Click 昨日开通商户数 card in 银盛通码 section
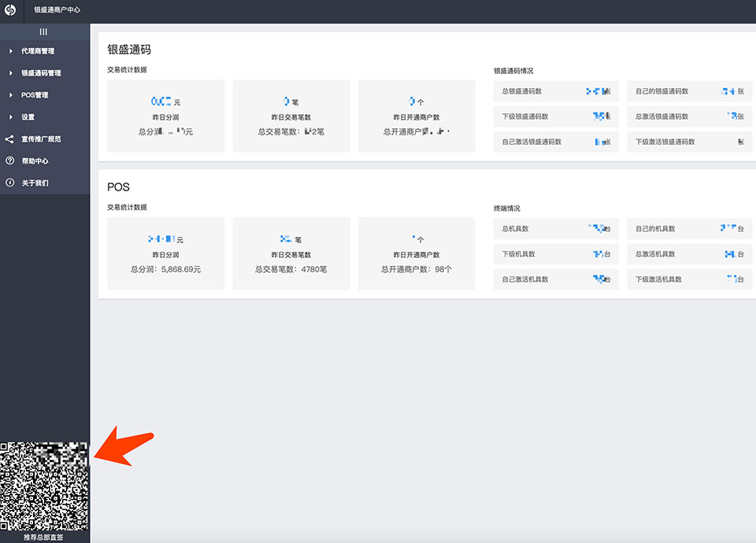 417,116
